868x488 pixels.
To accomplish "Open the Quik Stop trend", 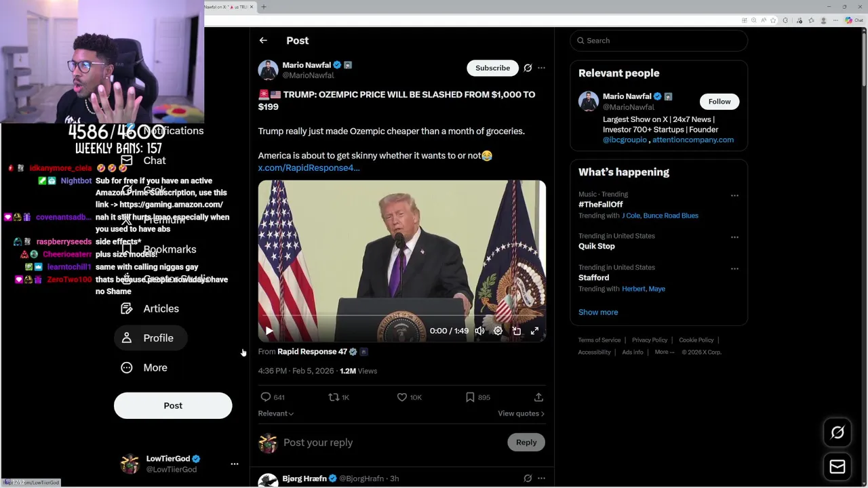I will point(597,247).
